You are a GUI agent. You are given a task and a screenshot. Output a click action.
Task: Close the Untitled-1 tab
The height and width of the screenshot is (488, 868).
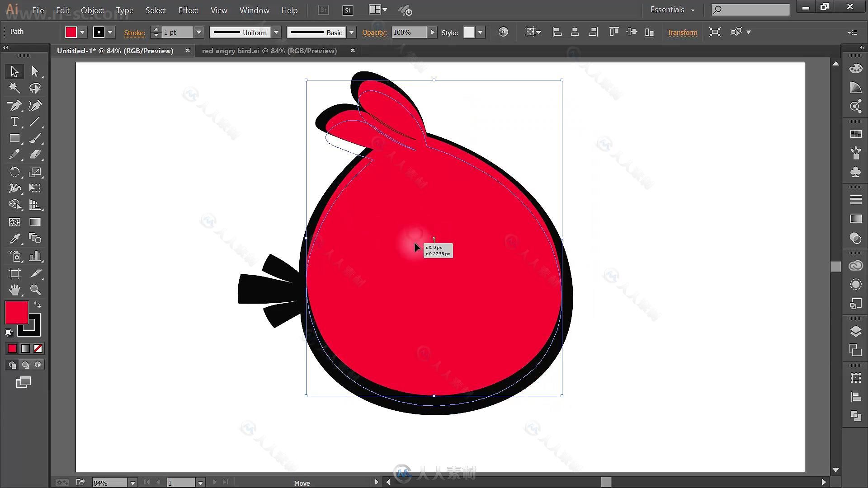click(188, 51)
